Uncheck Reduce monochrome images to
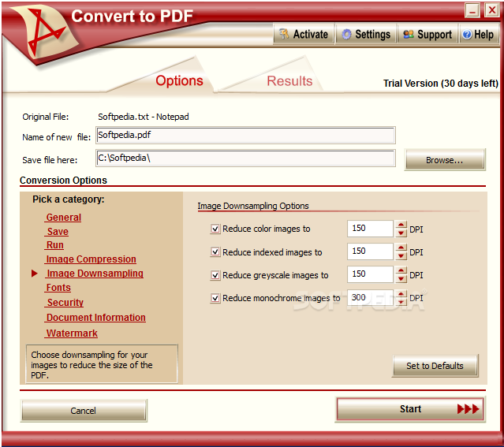The width and height of the screenshot is (504, 447). pos(215,298)
